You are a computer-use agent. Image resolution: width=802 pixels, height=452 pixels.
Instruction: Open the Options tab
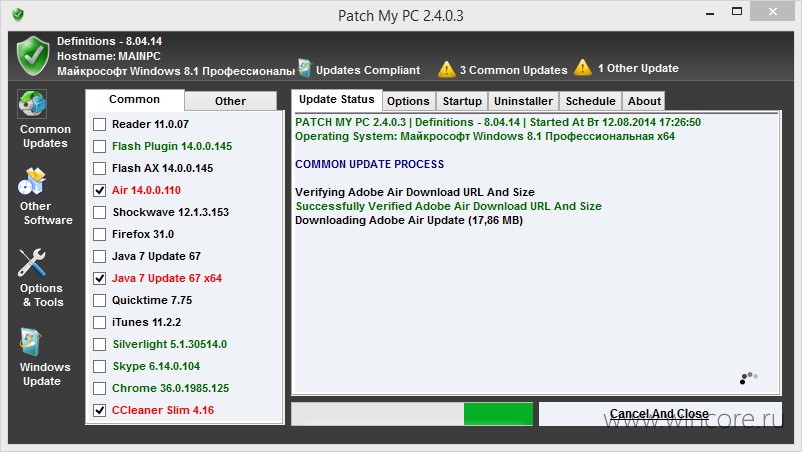(x=408, y=101)
